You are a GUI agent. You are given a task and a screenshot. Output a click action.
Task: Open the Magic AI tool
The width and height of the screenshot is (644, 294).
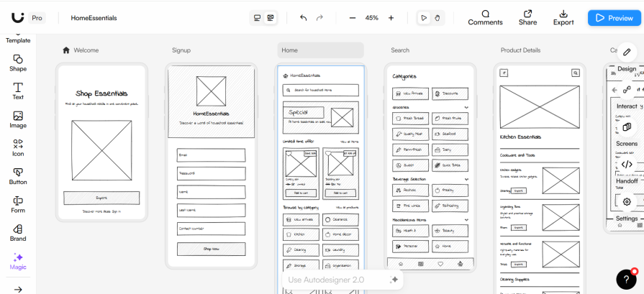18,261
